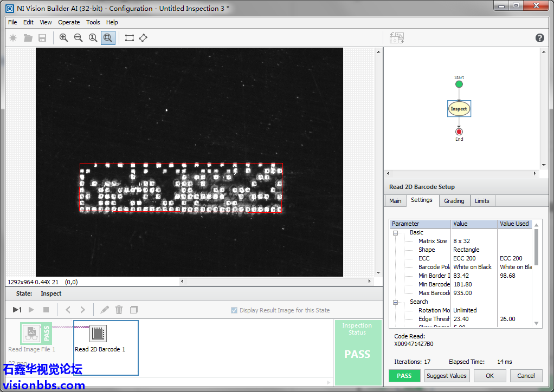This screenshot has height=392, width=554.
Task: Switch to the Grading tab
Action: click(454, 201)
